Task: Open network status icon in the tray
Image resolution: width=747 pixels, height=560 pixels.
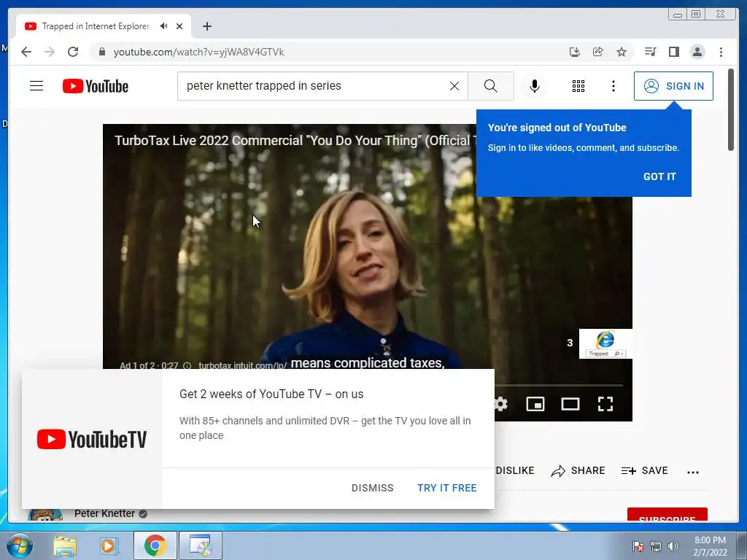Action: [656, 546]
